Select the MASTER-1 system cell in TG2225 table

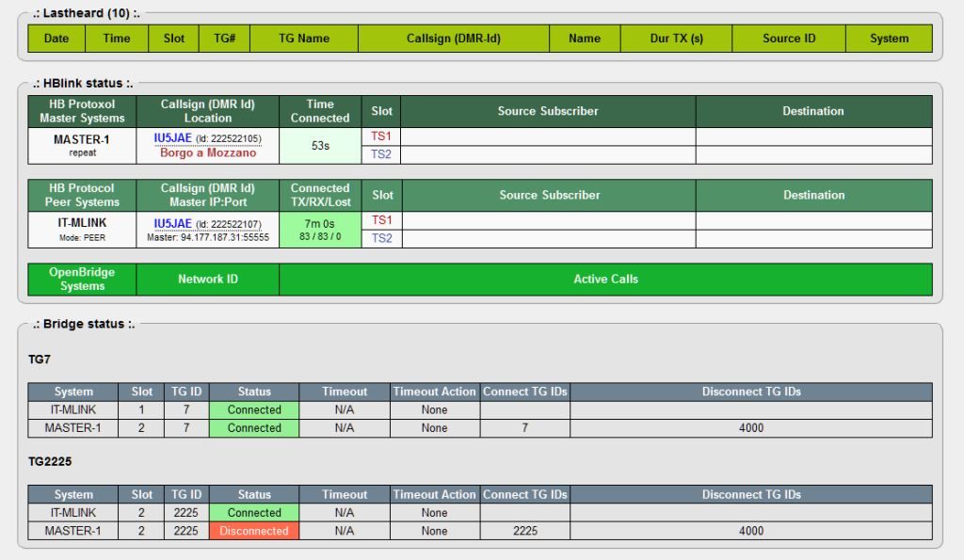point(73,531)
